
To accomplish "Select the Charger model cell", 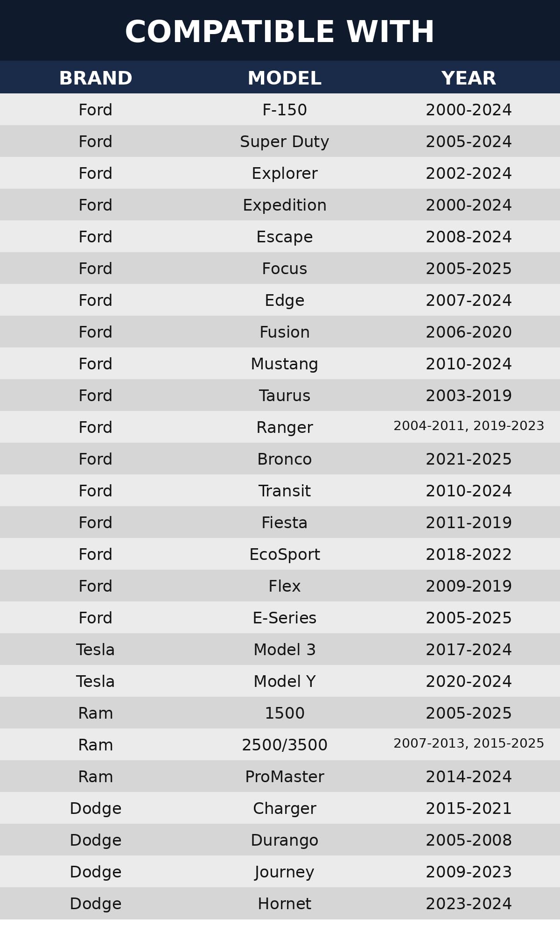I will pyautogui.click(x=284, y=809).
